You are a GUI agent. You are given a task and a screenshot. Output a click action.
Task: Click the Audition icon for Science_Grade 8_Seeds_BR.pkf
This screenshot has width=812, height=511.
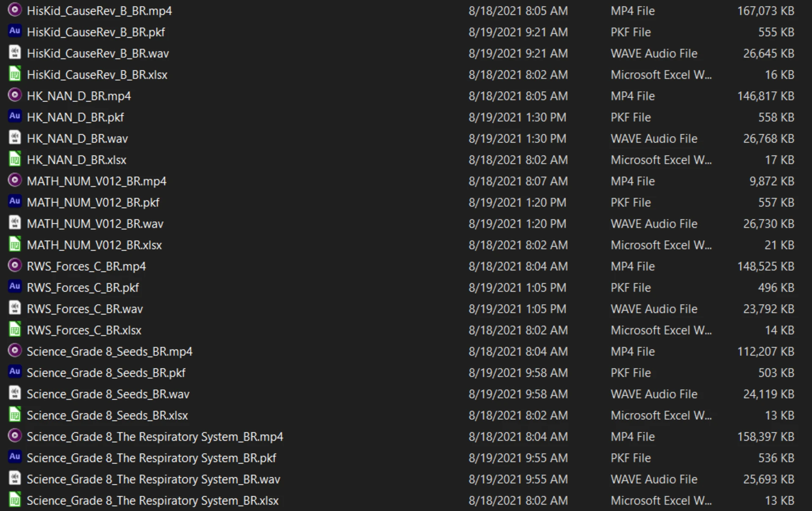click(x=15, y=372)
